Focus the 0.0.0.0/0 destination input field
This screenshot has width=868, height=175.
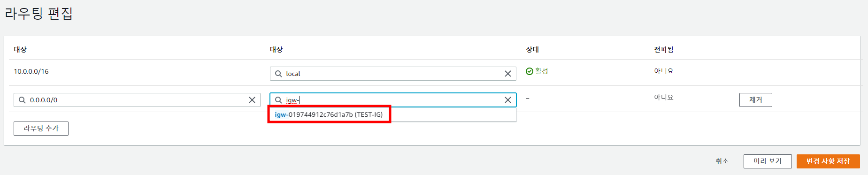[137, 100]
